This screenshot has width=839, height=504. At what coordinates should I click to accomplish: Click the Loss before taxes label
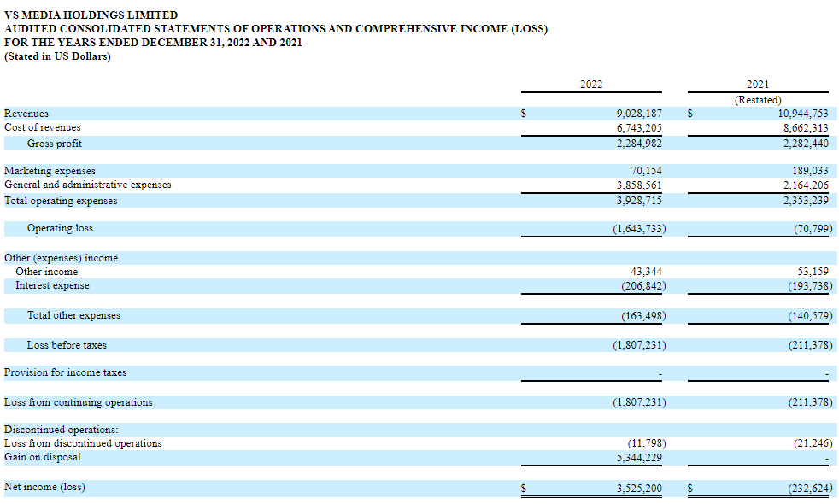[67, 345]
